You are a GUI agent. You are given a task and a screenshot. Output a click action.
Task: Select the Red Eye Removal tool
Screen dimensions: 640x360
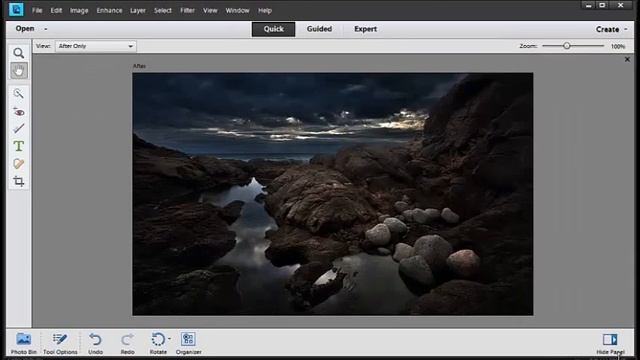click(x=18, y=111)
